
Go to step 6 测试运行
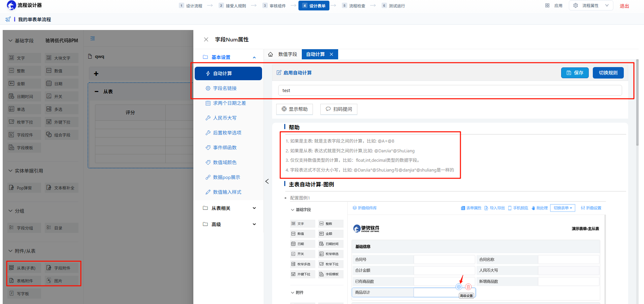[x=393, y=6]
